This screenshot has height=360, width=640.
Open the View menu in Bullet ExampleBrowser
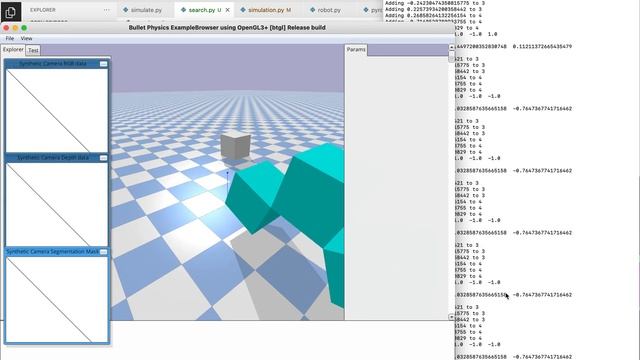pos(26,38)
